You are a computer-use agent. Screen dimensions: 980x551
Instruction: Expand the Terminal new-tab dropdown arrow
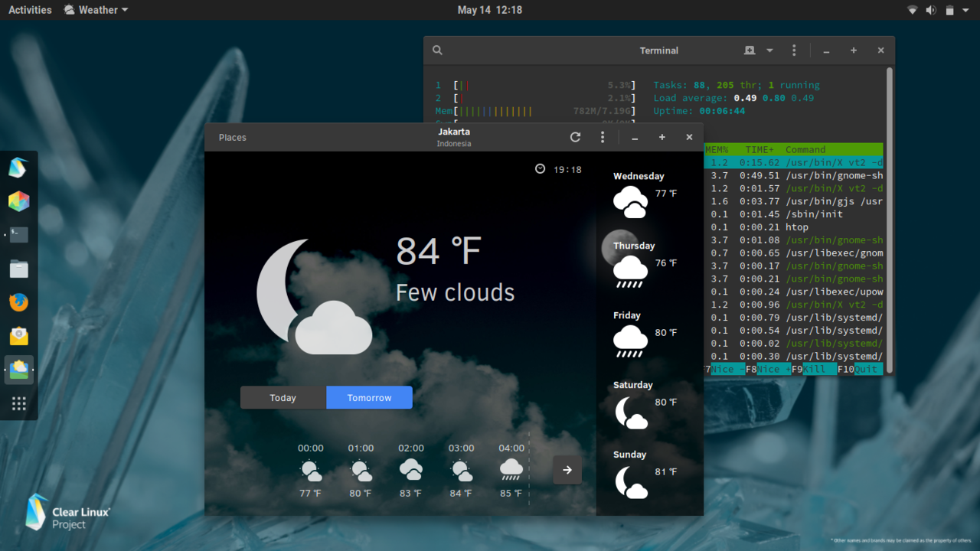tap(769, 51)
